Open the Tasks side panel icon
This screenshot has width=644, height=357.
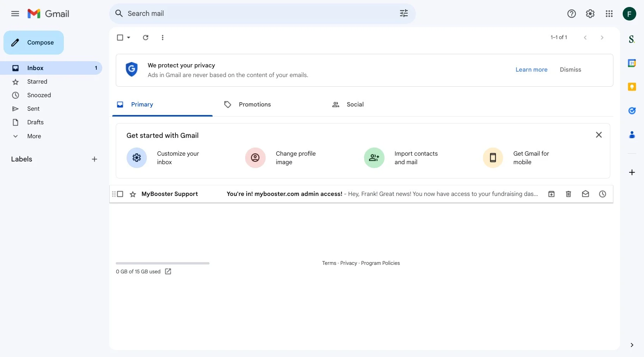(x=632, y=111)
